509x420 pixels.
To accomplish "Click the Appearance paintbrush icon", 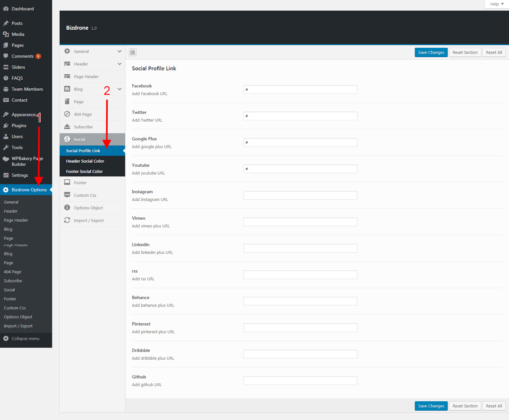I will pos(6,115).
